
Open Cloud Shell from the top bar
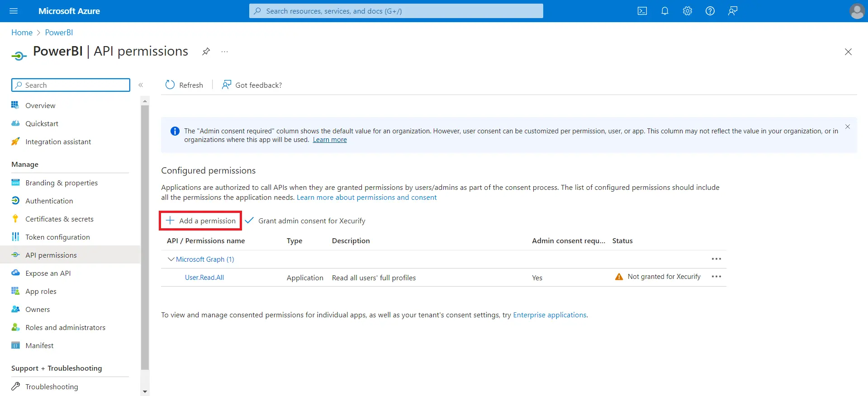642,11
